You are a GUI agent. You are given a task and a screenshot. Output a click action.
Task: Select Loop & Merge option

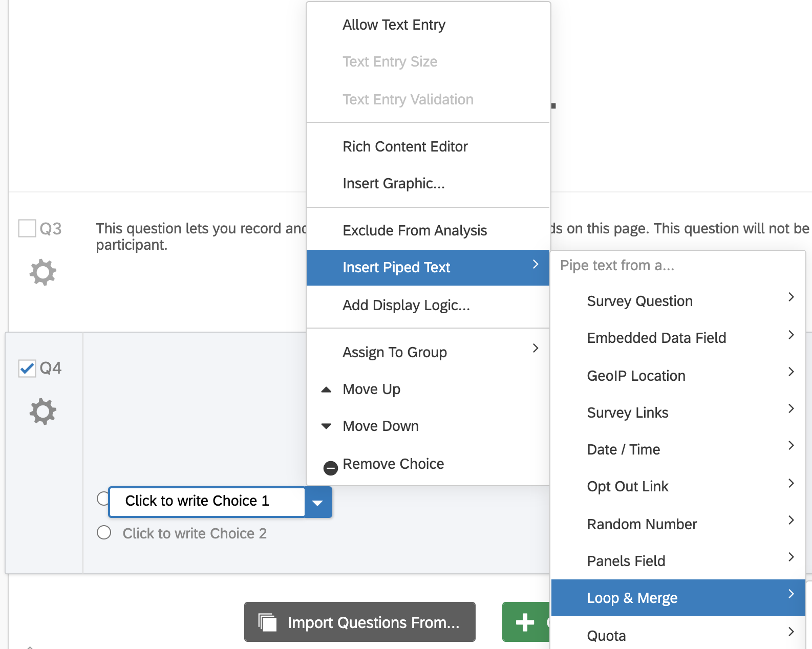point(678,598)
